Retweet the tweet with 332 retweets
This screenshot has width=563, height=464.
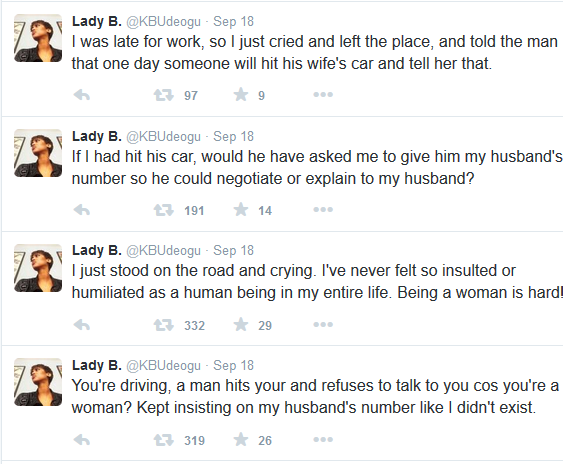coord(164,325)
